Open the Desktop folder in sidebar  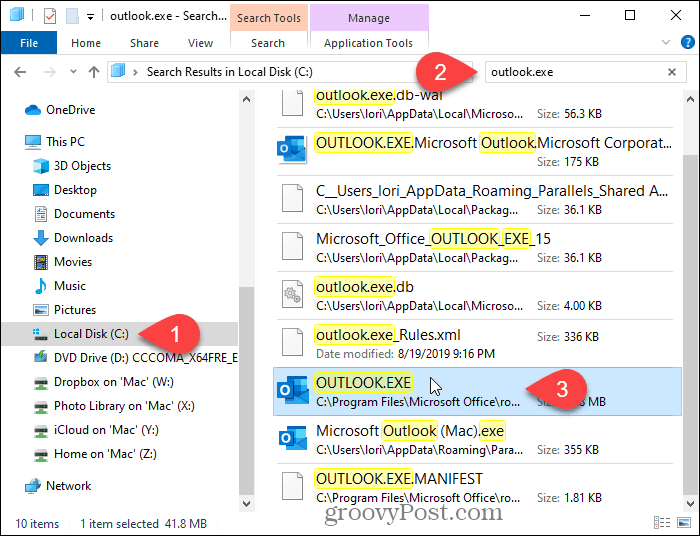click(x=75, y=190)
